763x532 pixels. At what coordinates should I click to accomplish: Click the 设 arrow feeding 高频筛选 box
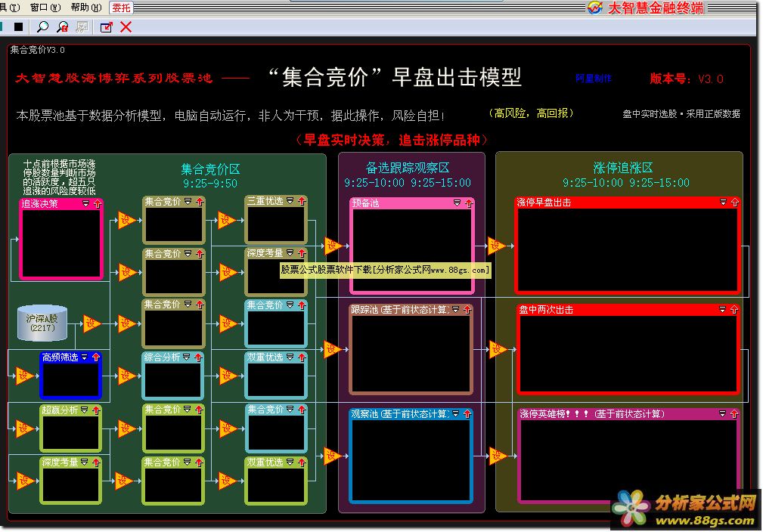23,376
